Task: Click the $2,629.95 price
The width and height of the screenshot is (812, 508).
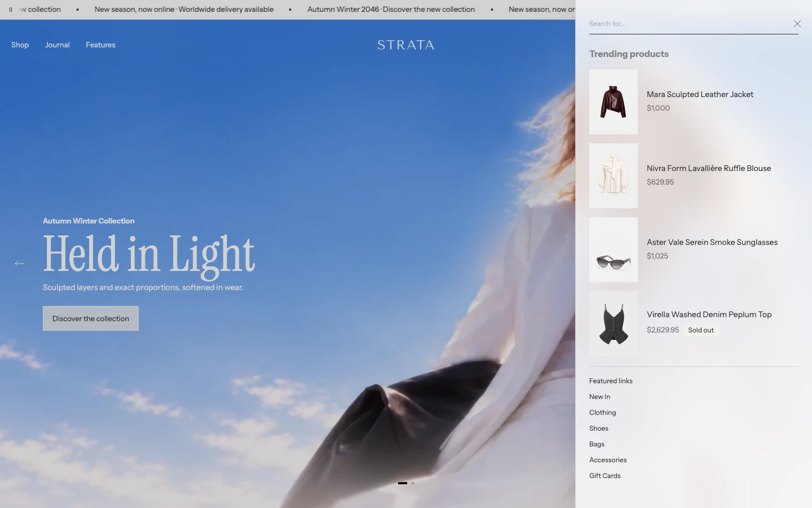Action: click(663, 330)
